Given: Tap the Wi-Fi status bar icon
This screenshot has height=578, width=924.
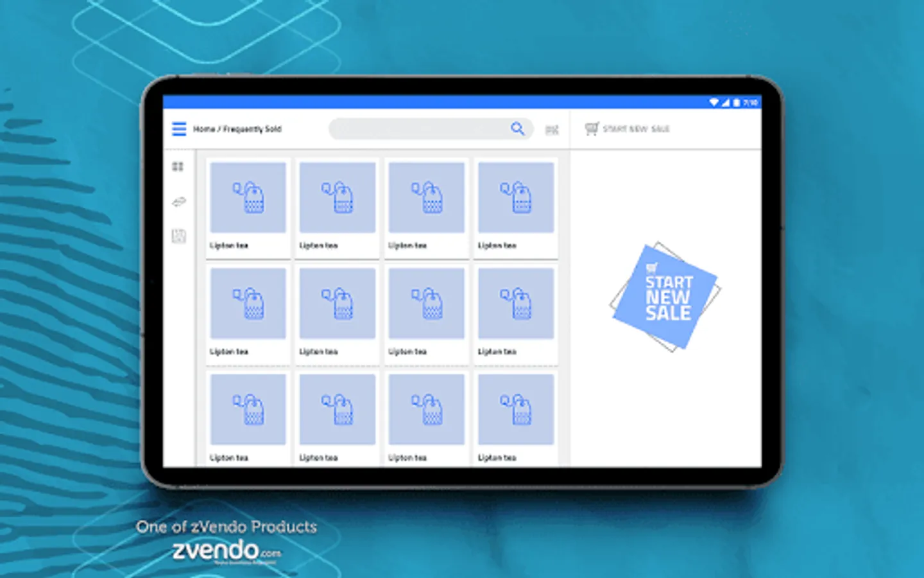Looking at the screenshot, I should [x=714, y=102].
